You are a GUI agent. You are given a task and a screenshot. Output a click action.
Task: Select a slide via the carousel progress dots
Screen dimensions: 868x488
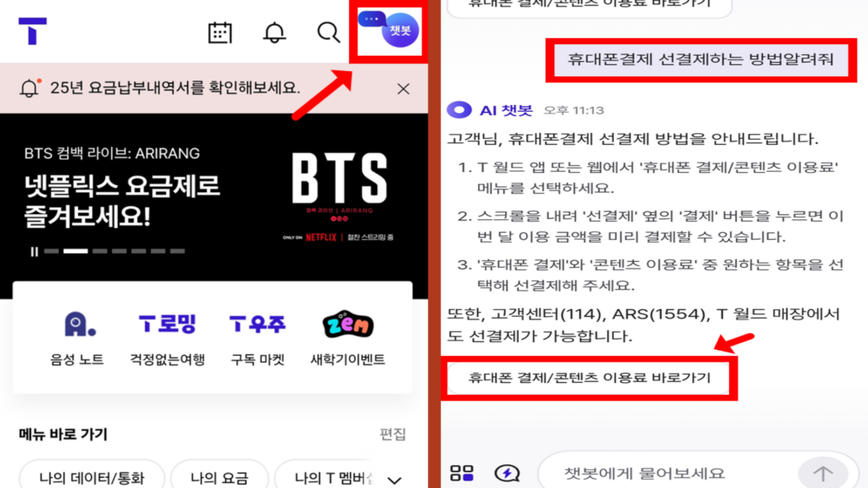click(x=102, y=250)
